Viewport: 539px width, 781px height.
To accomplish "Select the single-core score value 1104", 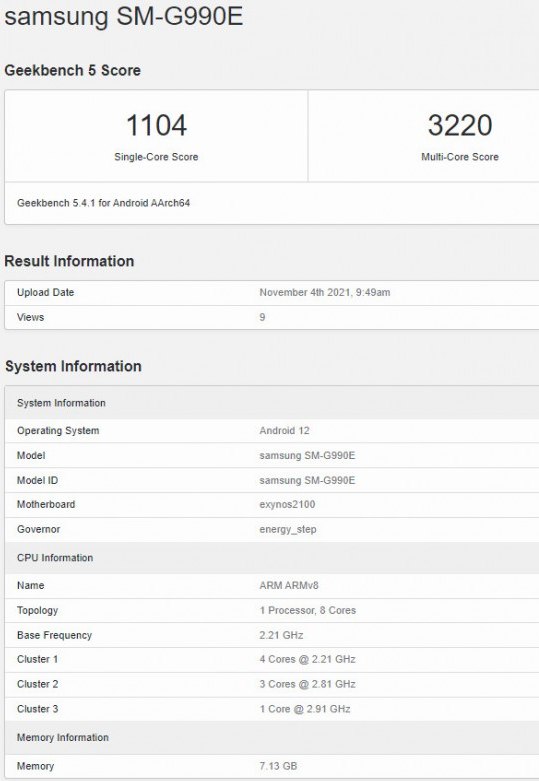I will pos(156,125).
